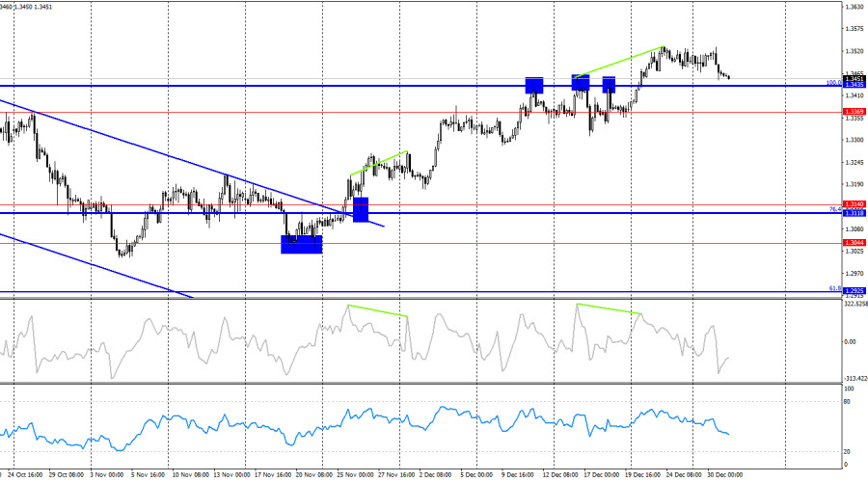Viewport: 868px width, 482px height.
Task: Click the 1.3140 red price label
Action: click(x=853, y=204)
